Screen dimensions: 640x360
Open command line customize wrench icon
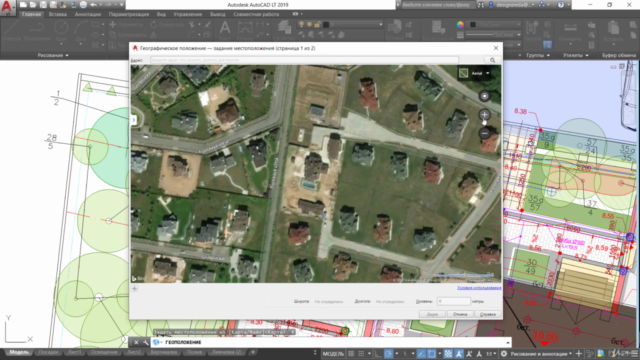[x=146, y=342]
